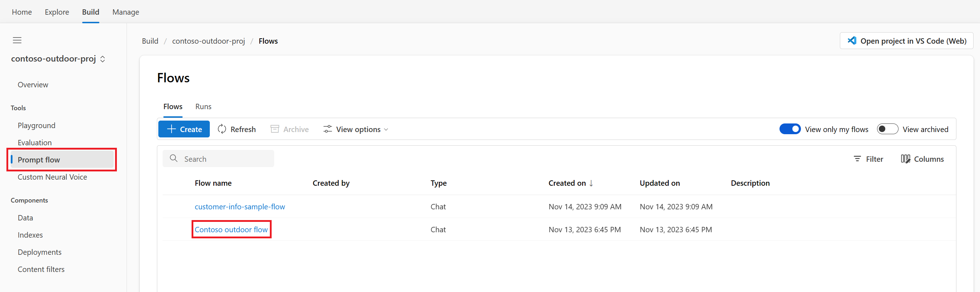The height and width of the screenshot is (292, 980).
Task: Open project in VS Code (Web)
Action: point(906,41)
